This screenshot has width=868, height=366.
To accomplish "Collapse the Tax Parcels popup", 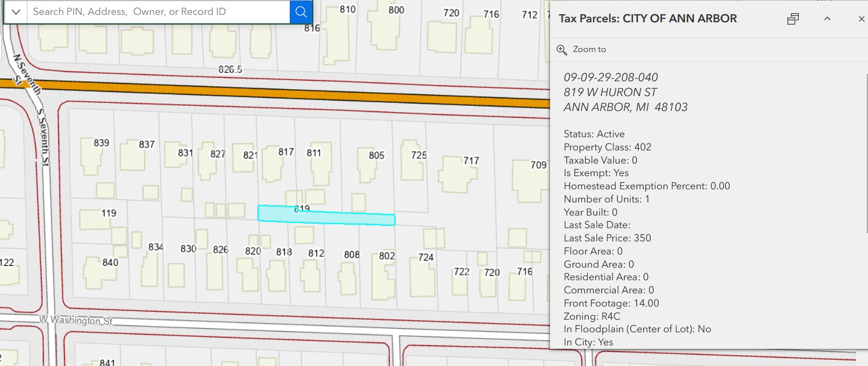I will point(827,19).
